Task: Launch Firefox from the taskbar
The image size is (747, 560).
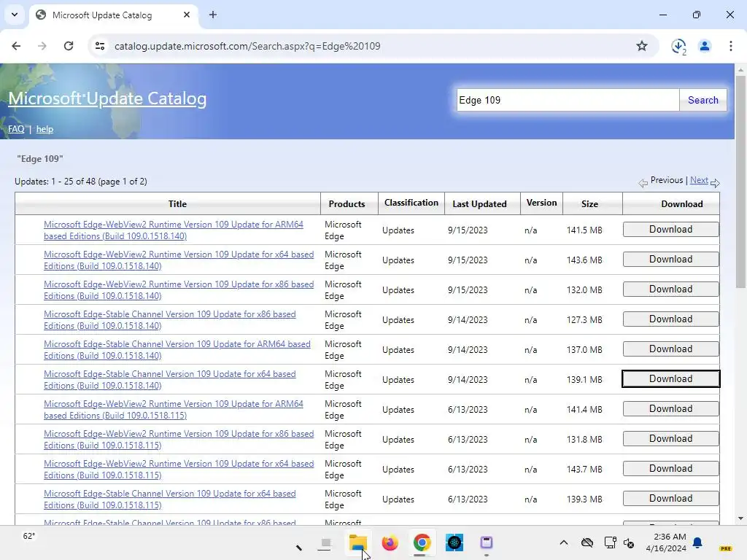Action: (390, 542)
